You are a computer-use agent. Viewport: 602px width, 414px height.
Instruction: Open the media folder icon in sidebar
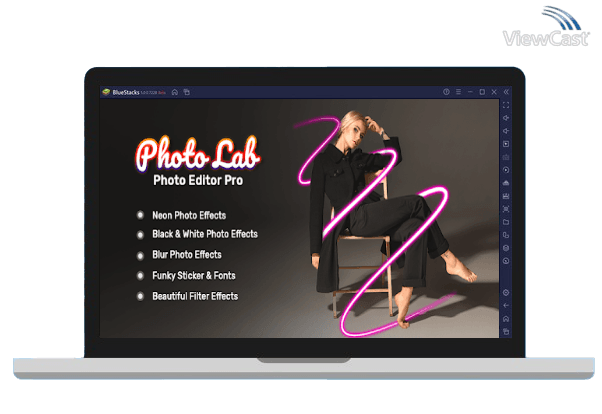point(506,222)
